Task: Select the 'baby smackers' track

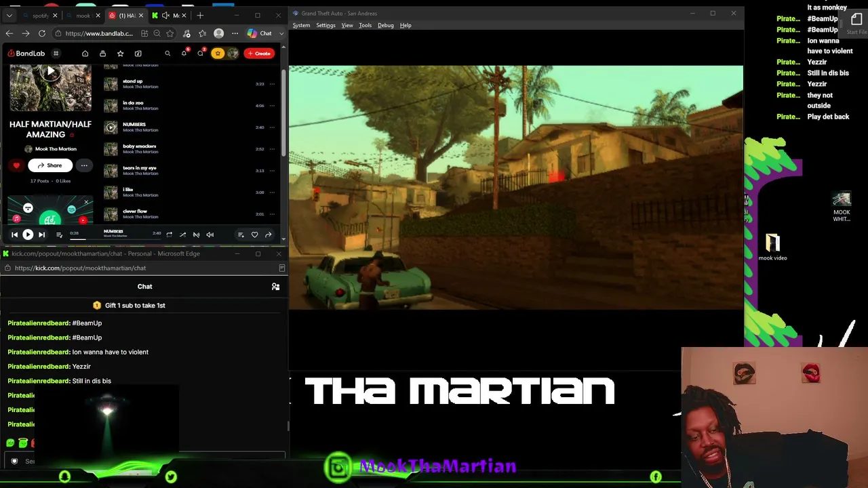Action: coord(139,146)
